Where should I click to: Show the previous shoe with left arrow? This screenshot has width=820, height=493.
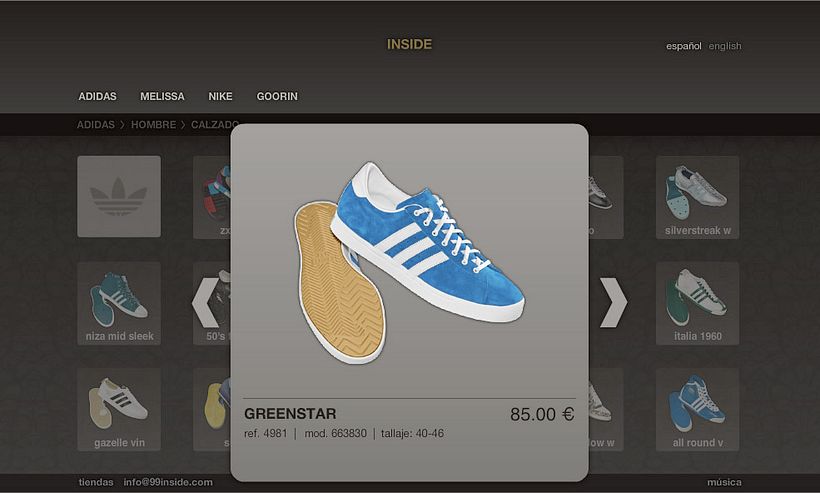205,302
